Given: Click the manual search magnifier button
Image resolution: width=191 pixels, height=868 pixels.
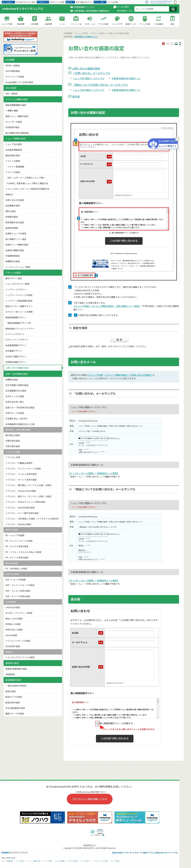Looking at the screenshot, I should [173, 9].
